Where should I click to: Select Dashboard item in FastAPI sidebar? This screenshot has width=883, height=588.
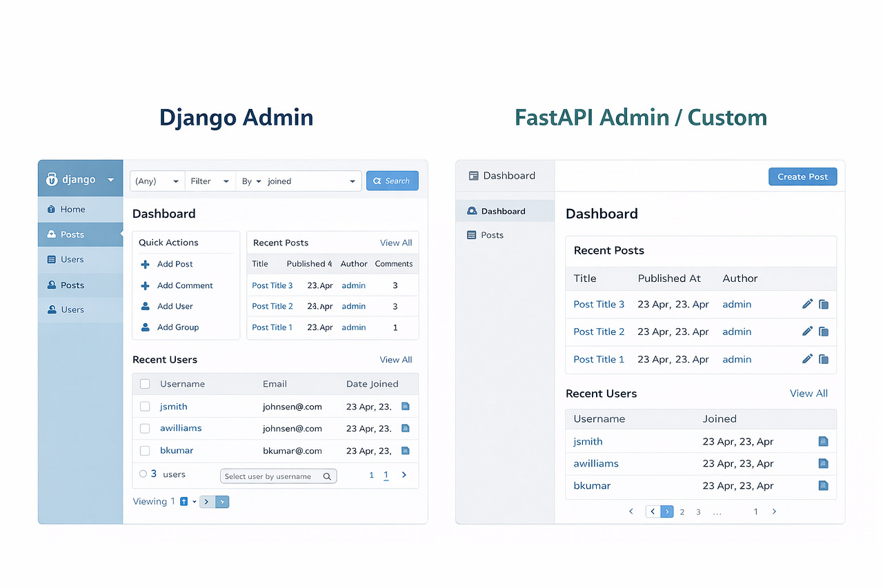(x=505, y=211)
